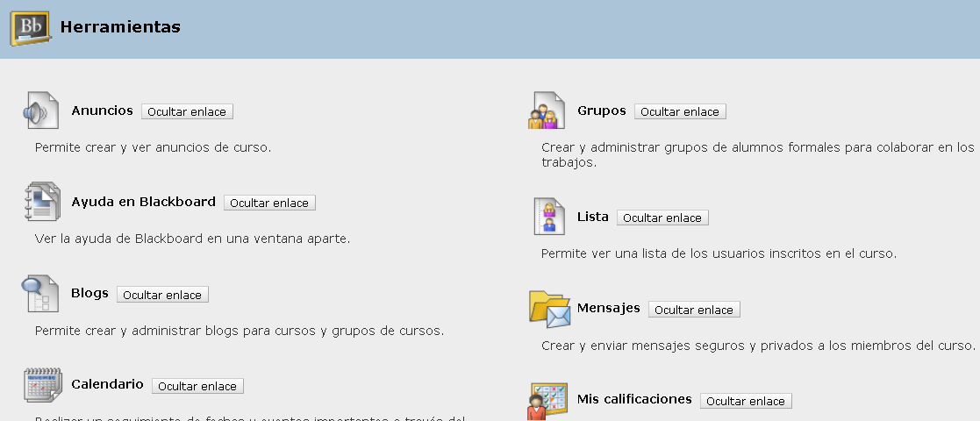The width and height of the screenshot is (980, 421).
Task: Hide the Blogs tool link
Action: [x=162, y=295]
